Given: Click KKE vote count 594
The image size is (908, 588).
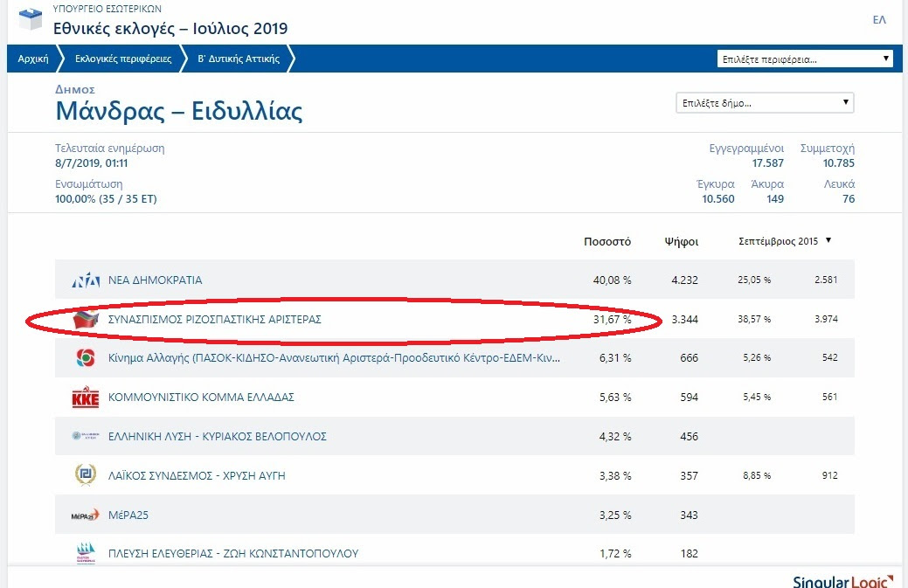Looking at the screenshot, I should coord(690,397).
